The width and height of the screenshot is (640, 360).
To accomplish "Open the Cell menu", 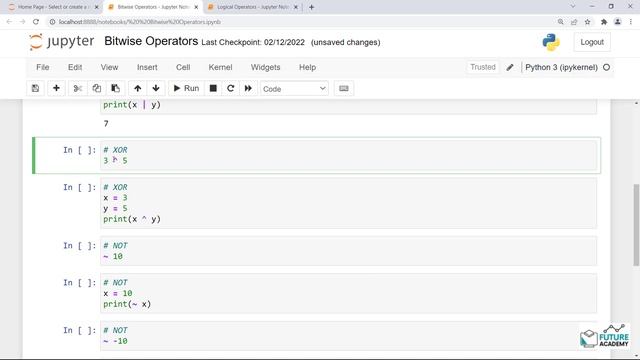I will point(183,67).
